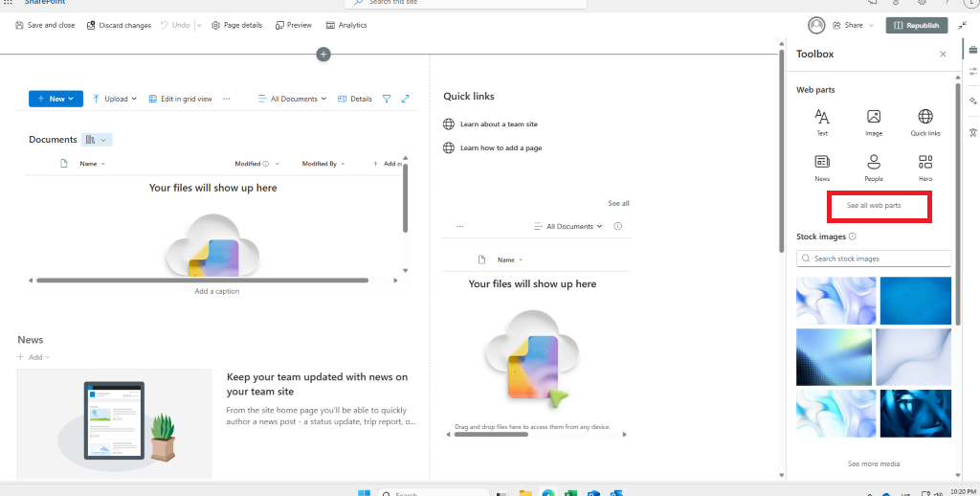Click the info icon in the lower library
Screen dimensions: 980x496
(617, 226)
